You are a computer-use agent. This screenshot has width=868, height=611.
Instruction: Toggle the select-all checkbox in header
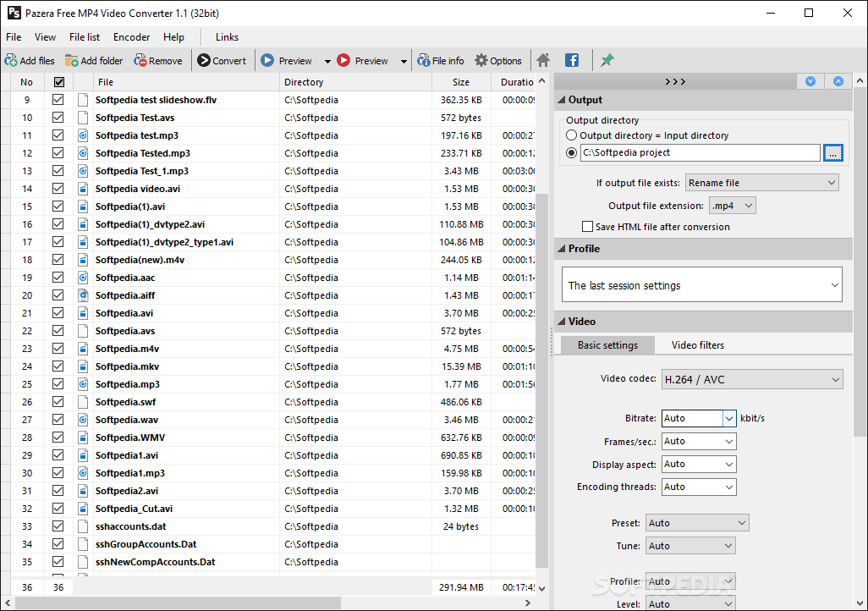coord(58,82)
